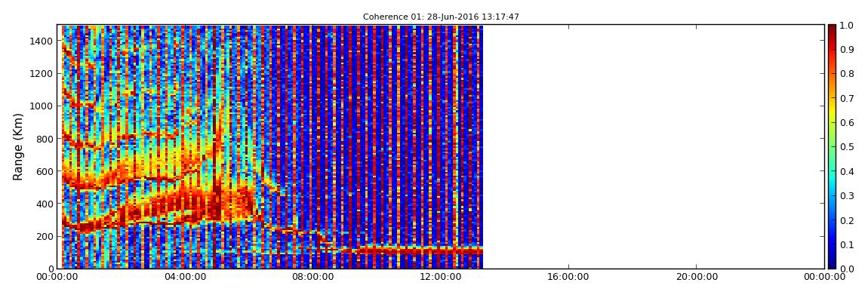Click the colorbar 0.3 tick label

[x=847, y=196]
